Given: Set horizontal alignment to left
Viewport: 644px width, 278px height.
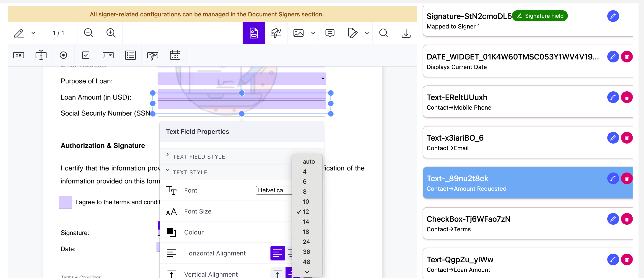Looking at the screenshot, I should pyautogui.click(x=278, y=253).
